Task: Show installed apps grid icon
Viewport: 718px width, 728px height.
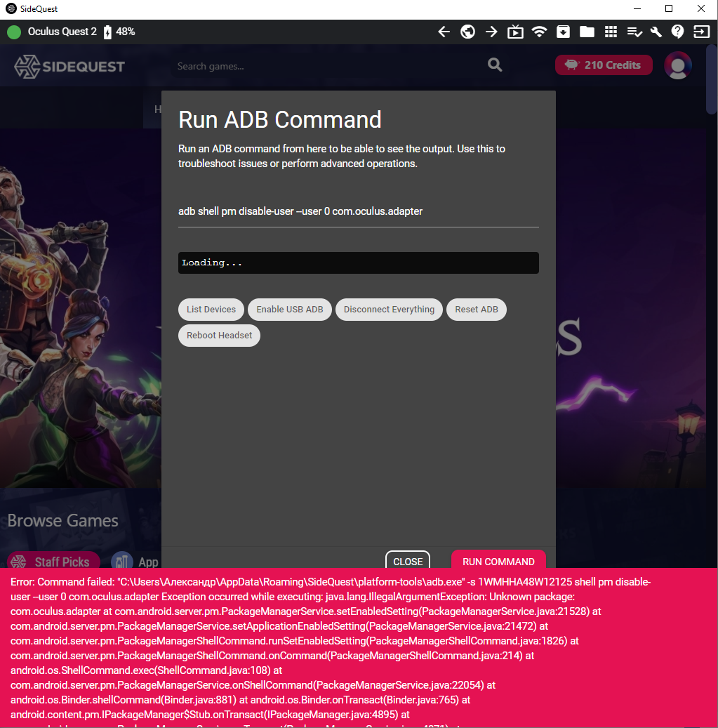Action: coord(611,32)
